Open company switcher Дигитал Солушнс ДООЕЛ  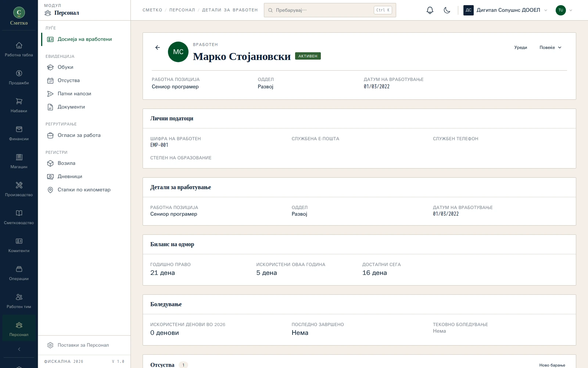coord(505,10)
